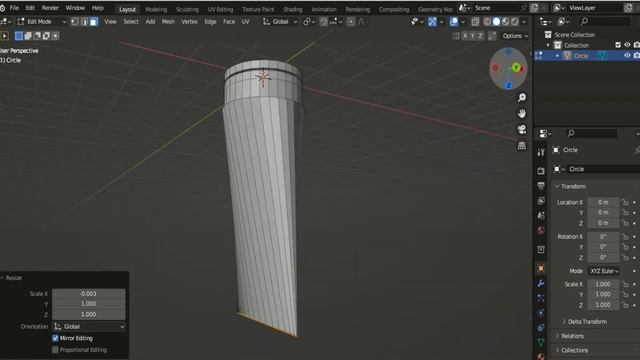
Task: Switch to Sculpting workspace tab
Action: pyautogui.click(x=187, y=9)
